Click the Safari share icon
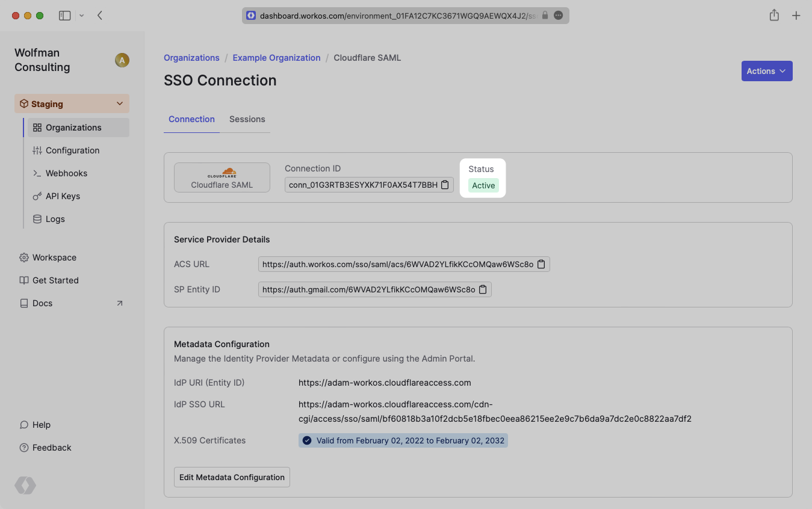Screen dimensions: 812x509 point(774,16)
